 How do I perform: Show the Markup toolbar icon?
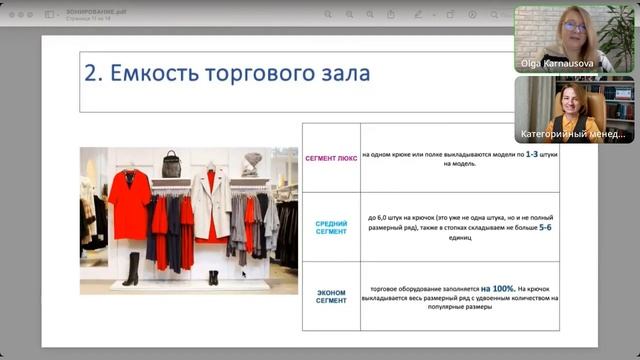pos(472,14)
